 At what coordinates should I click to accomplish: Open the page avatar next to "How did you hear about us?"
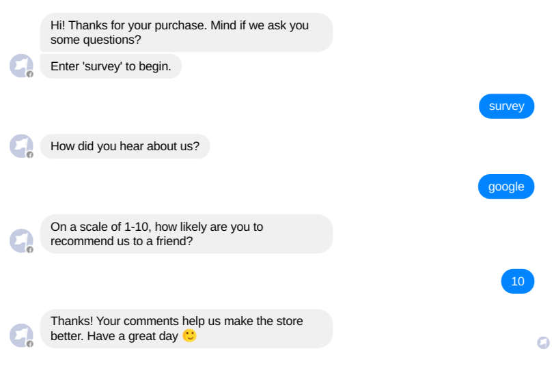(x=21, y=146)
